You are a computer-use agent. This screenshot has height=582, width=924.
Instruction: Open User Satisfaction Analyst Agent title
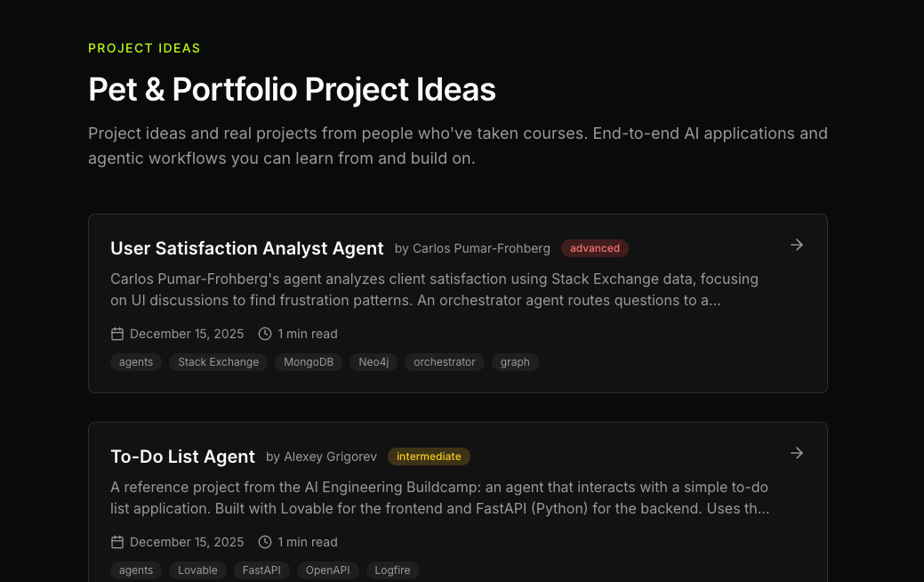coord(247,248)
